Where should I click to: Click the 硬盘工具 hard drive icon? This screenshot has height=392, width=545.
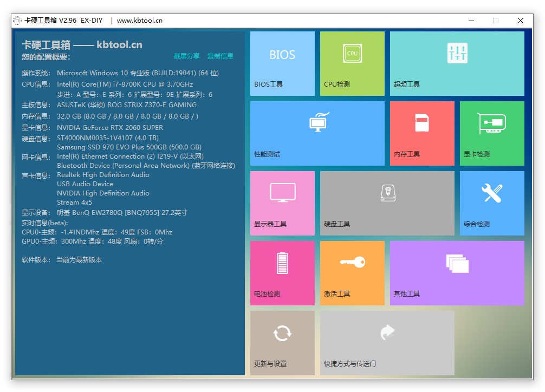[x=388, y=193]
